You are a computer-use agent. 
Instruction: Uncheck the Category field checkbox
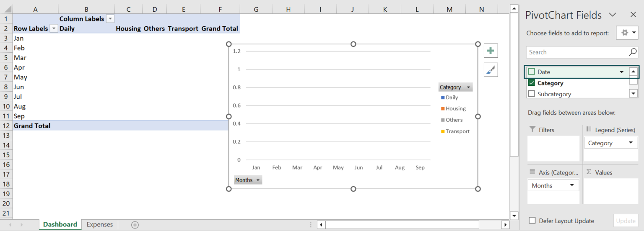click(532, 83)
